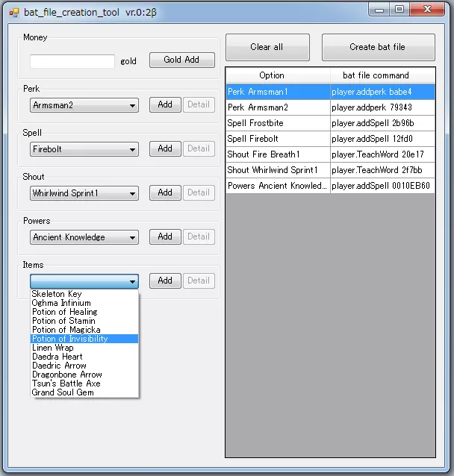This screenshot has width=454, height=476.
Task: Click the player.addSpell 12fd0 cell
Action: [382, 139]
